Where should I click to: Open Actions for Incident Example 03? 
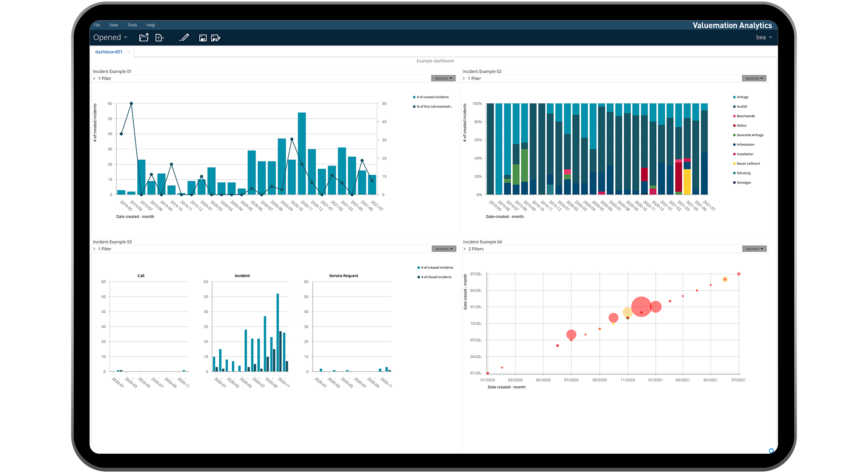click(x=444, y=249)
